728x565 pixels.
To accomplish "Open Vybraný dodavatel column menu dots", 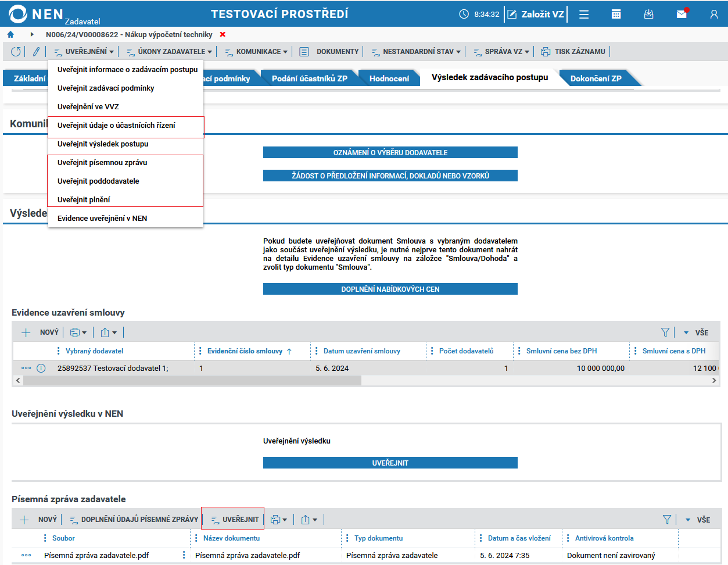I will coord(58,351).
